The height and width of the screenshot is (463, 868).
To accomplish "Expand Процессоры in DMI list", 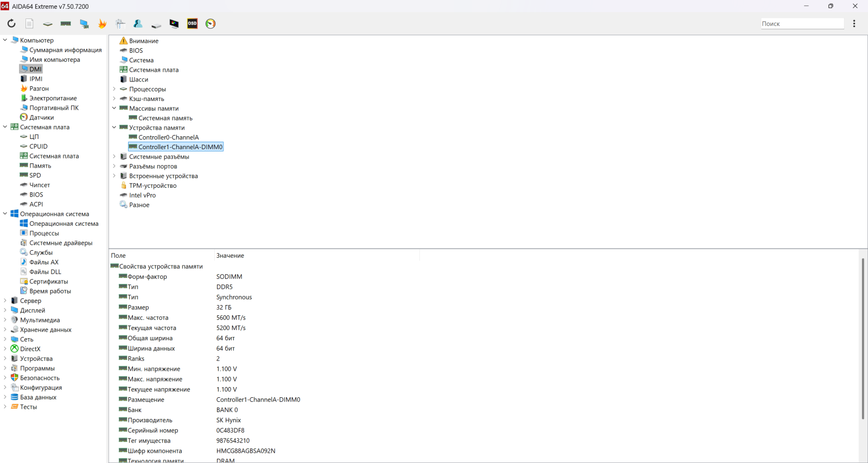I will 114,89.
